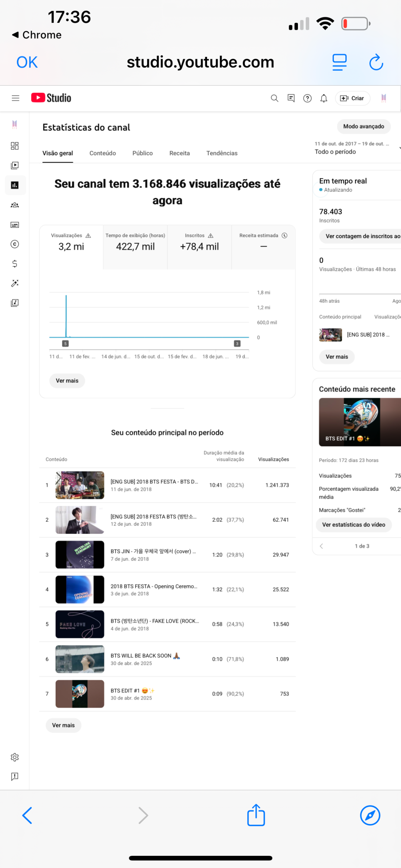Open search with the magnifier icon
This screenshot has width=401, height=868.
click(274, 98)
